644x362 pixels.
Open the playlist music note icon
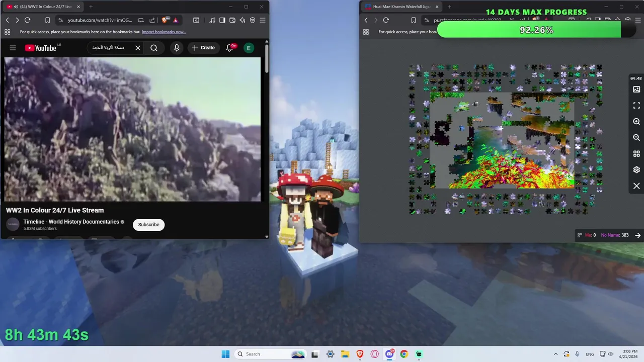(x=212, y=20)
